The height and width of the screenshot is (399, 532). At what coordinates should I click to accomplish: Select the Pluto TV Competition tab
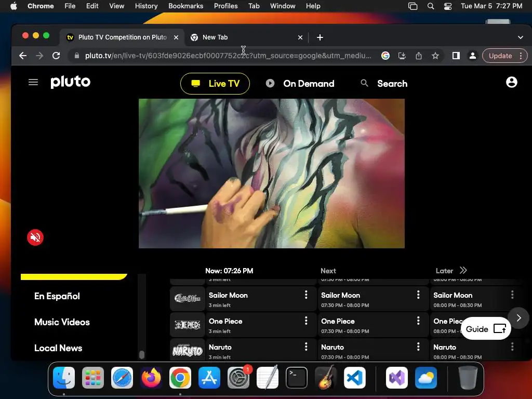tap(123, 37)
